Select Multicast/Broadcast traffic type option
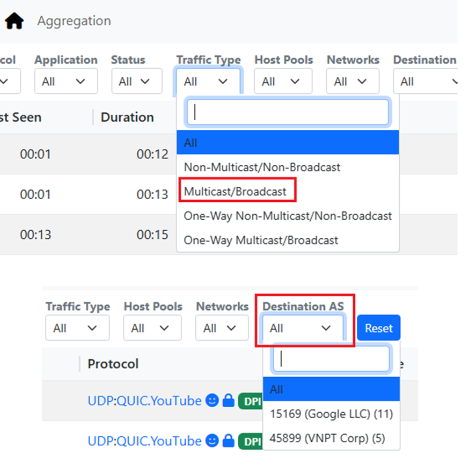Screen dimensions: 476x469 236,192
